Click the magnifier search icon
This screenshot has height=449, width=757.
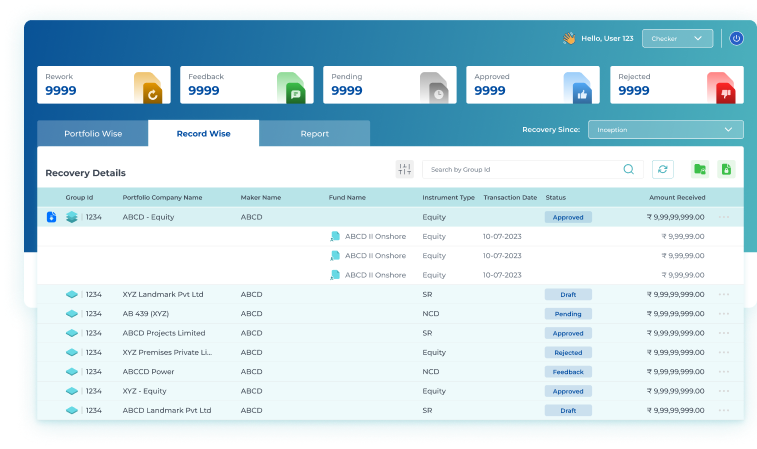pyautogui.click(x=629, y=170)
